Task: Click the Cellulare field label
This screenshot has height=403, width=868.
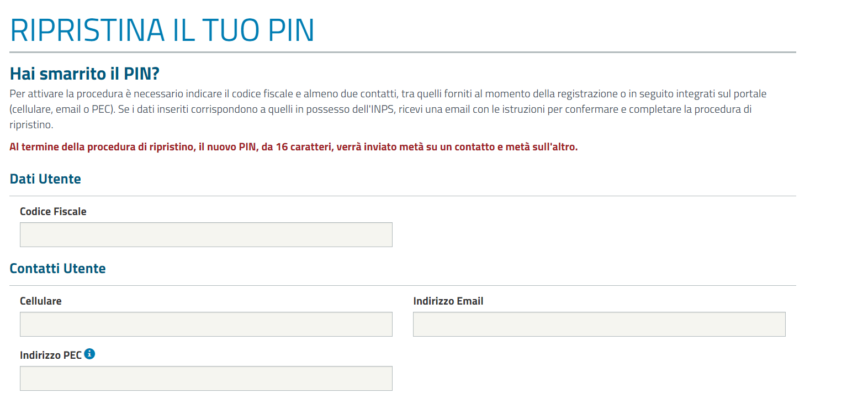Action: coord(41,301)
